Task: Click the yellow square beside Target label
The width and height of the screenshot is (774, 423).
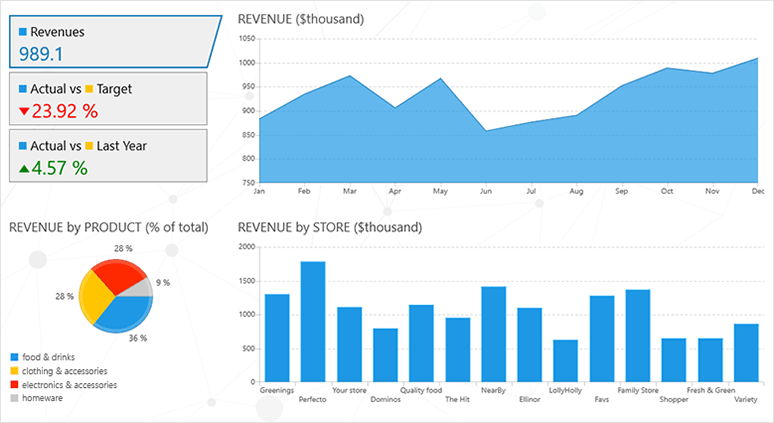Action: pos(89,89)
